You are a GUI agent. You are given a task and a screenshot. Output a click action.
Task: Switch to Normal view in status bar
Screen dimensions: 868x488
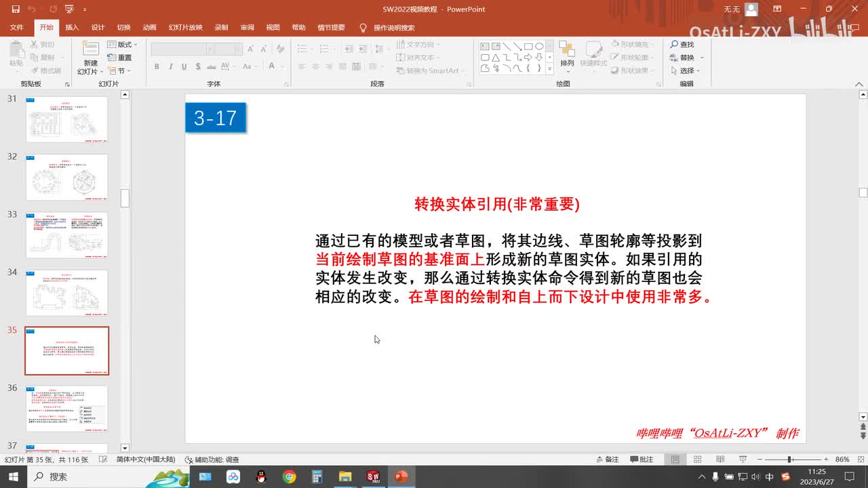coord(675,460)
